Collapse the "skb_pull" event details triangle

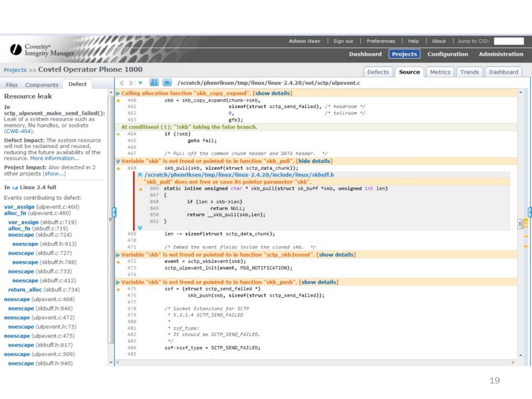click(118, 161)
